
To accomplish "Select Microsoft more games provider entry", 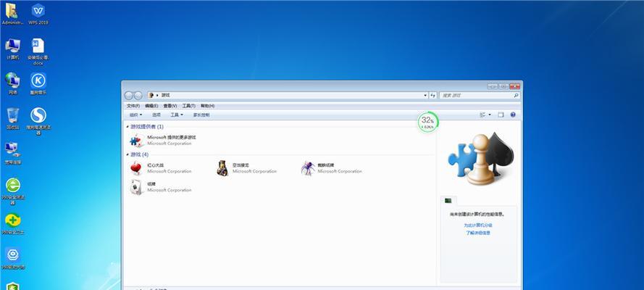I will [x=163, y=141].
